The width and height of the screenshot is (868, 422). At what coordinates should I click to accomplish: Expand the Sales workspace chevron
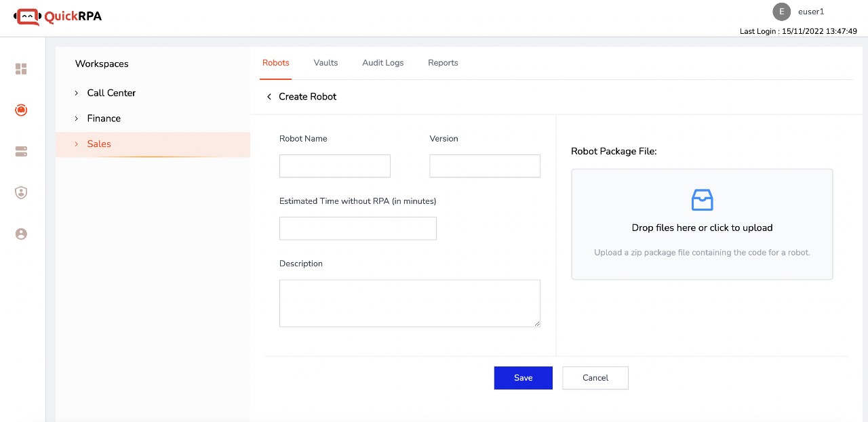[x=77, y=144]
